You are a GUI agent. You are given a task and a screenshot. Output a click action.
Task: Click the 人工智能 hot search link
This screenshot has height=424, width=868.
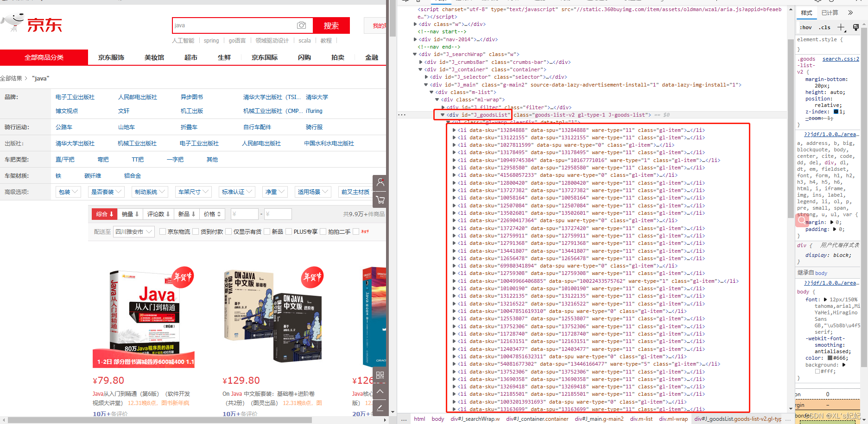[183, 41]
